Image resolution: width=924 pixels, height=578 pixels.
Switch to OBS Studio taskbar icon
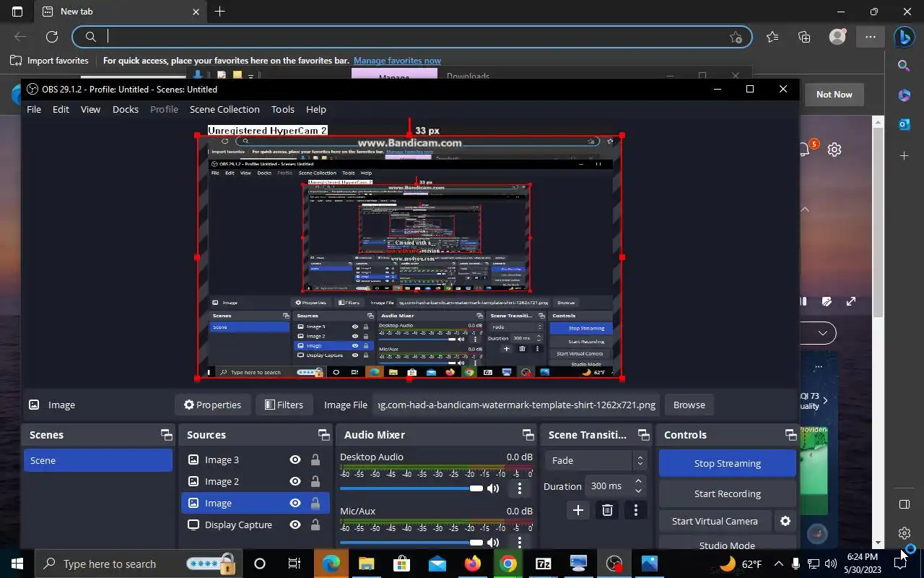click(x=614, y=564)
